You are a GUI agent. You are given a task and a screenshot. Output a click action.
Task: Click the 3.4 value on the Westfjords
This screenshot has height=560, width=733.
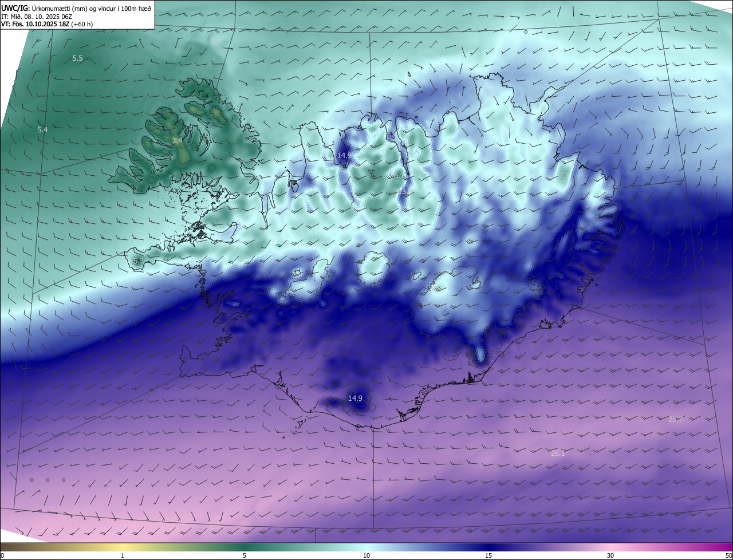click(x=177, y=140)
